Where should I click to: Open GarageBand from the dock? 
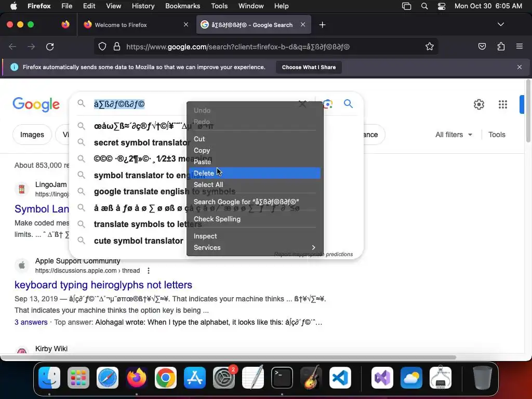(311, 378)
